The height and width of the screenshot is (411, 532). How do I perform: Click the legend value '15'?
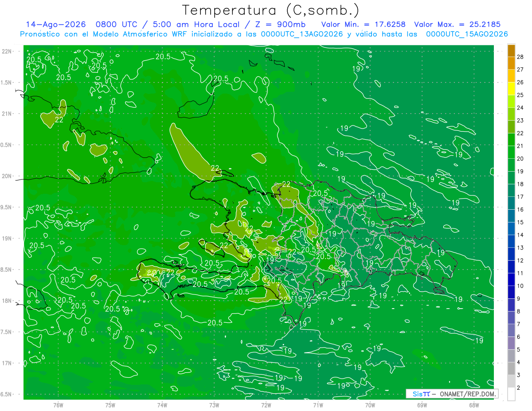520,222
